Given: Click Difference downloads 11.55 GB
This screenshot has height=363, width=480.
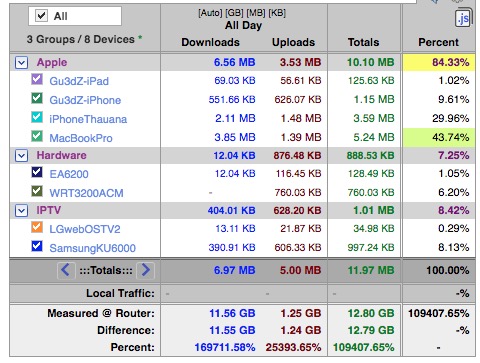Looking at the screenshot, I should (x=232, y=330).
